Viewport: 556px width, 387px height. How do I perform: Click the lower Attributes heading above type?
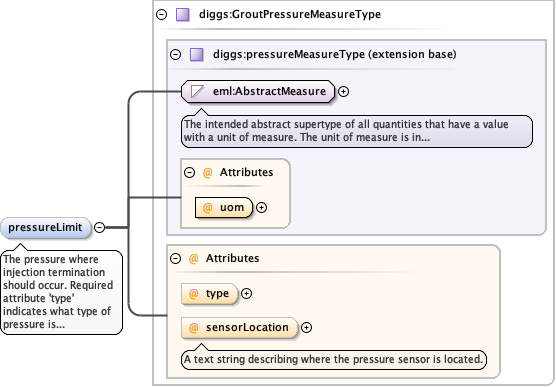(232, 258)
